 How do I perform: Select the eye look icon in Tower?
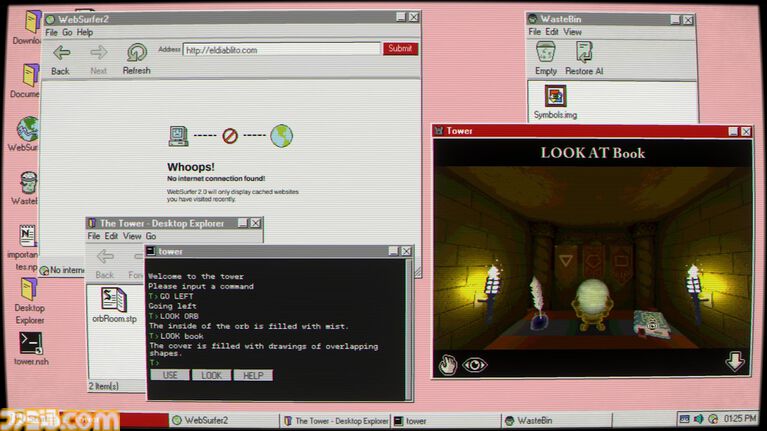tap(475, 364)
